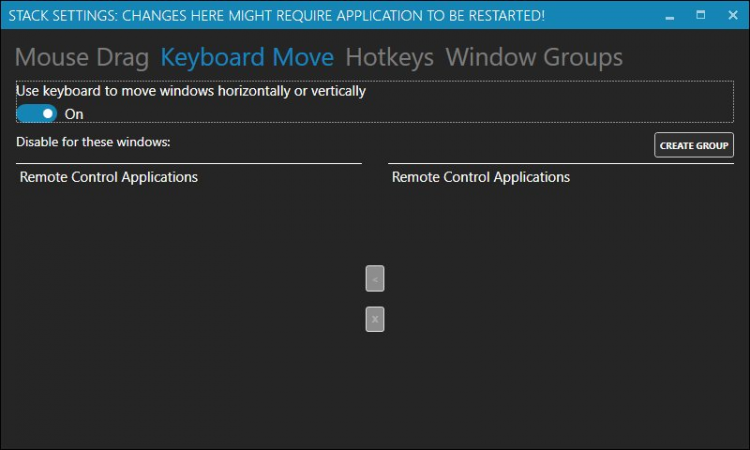The image size is (750, 450).
Task: Click the On label beside the toggle
Action: click(74, 114)
